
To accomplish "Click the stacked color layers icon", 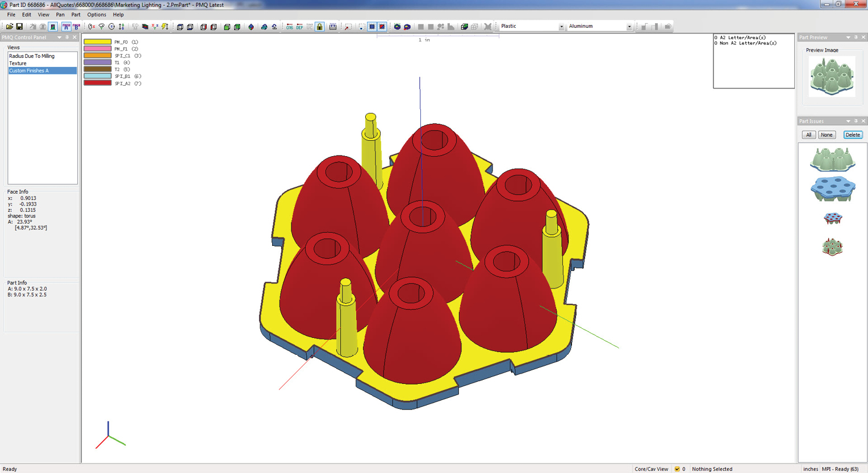I will 145,27.
